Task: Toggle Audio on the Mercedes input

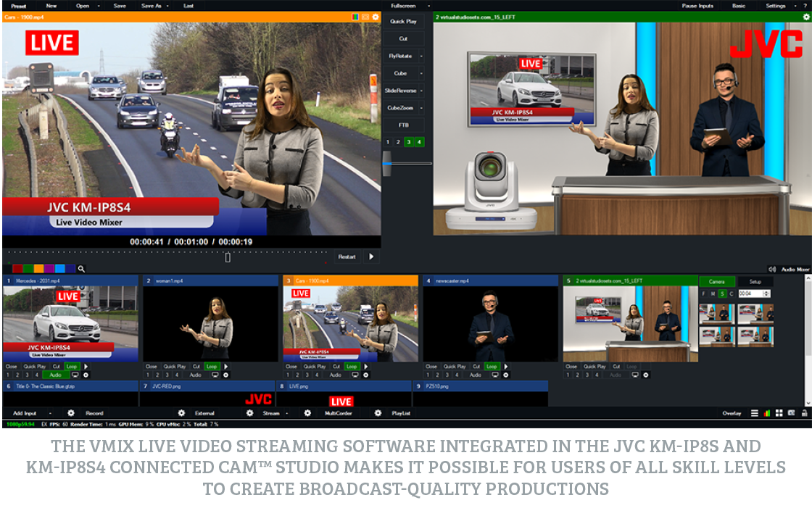Action: coord(55,375)
